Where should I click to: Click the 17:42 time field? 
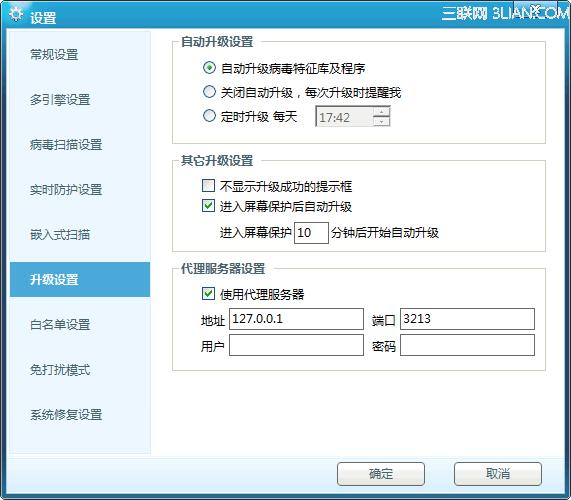(344, 117)
